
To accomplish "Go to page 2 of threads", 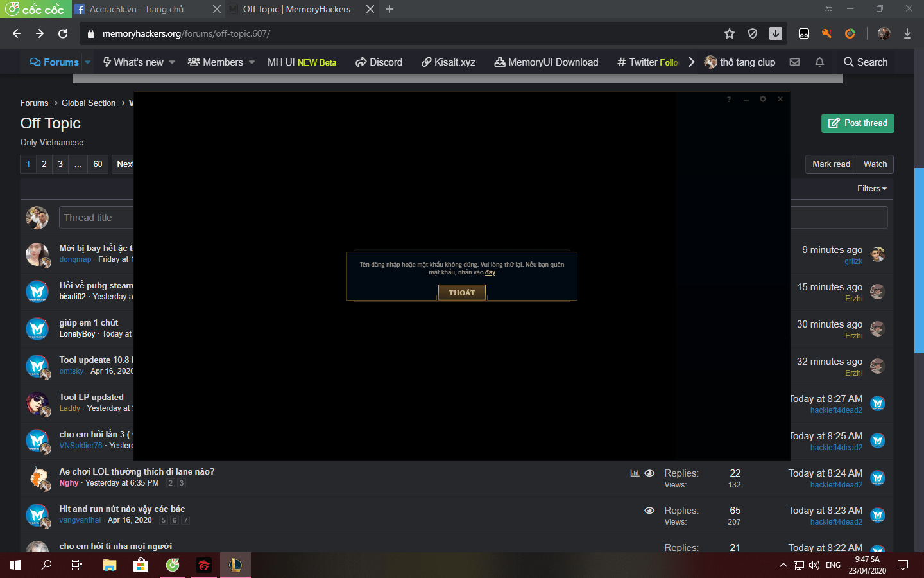I will [x=44, y=164].
